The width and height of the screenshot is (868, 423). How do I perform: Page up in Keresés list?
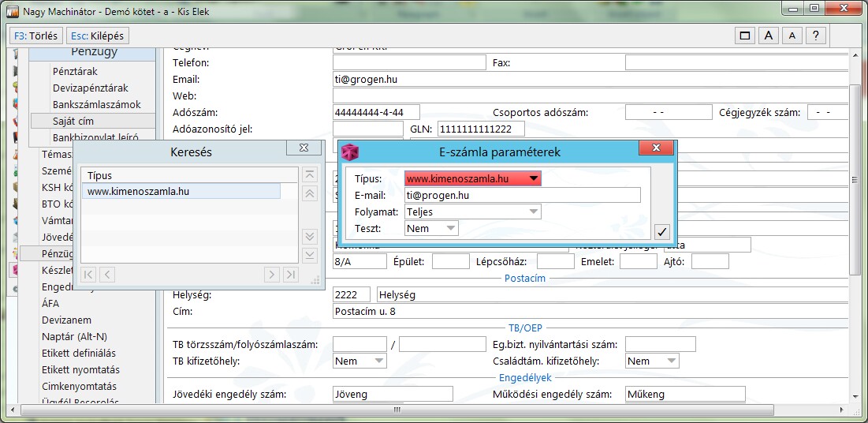point(310,193)
